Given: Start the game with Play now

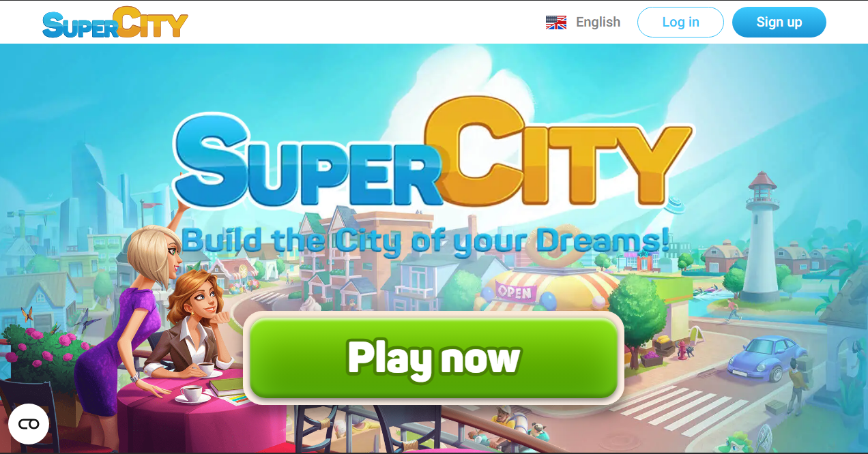Looking at the screenshot, I should tap(433, 358).
